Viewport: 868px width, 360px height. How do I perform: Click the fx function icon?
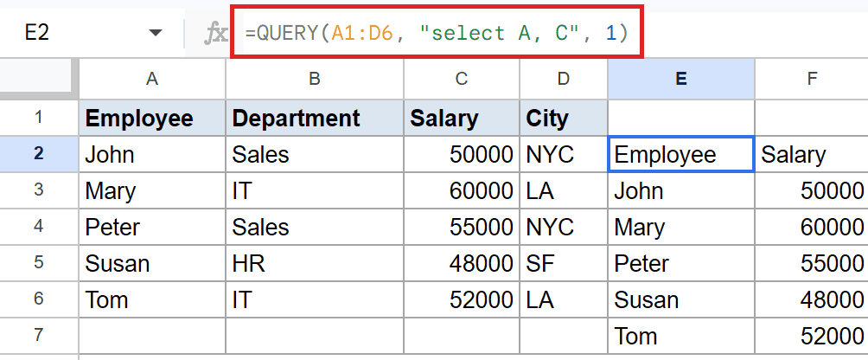pyautogui.click(x=216, y=34)
